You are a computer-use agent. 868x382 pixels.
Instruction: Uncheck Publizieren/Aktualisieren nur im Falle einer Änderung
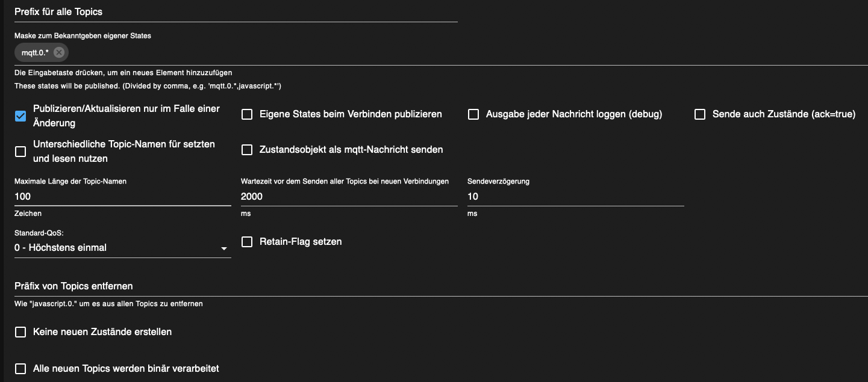pyautogui.click(x=20, y=116)
